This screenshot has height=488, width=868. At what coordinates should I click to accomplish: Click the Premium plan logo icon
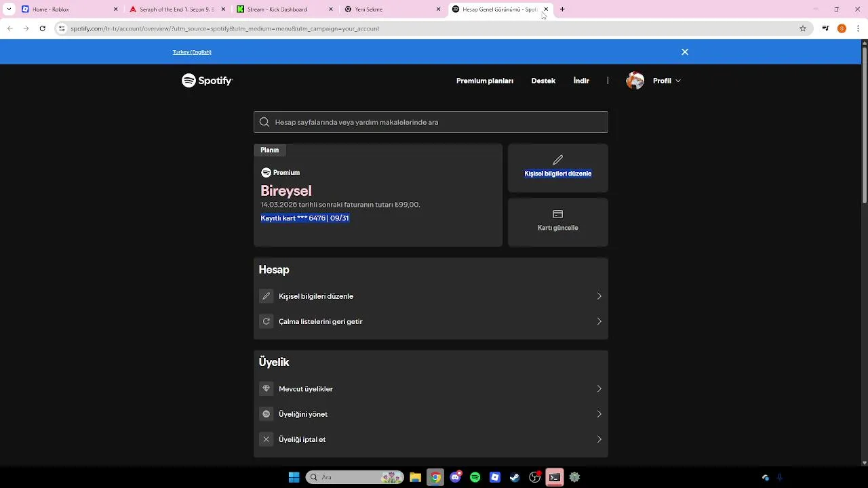(x=266, y=173)
